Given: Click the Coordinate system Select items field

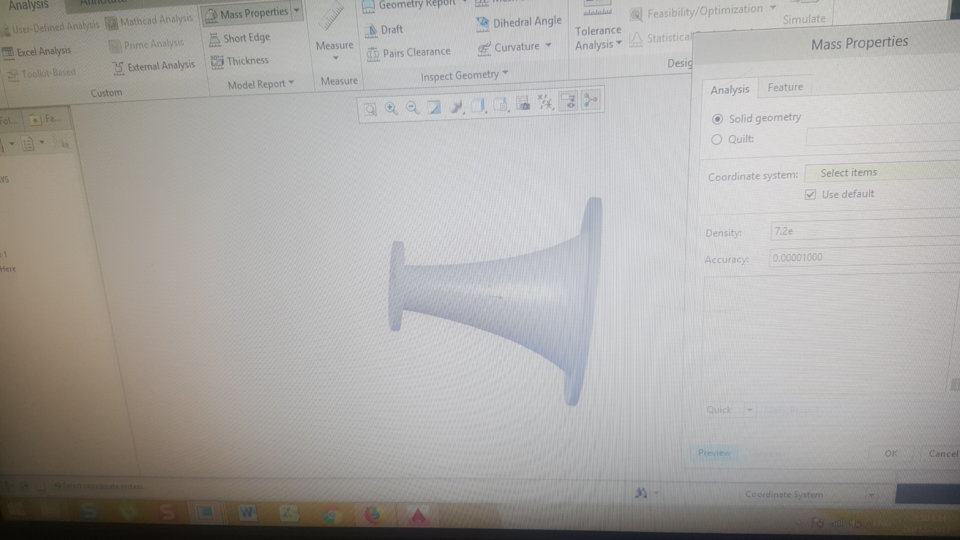Looking at the screenshot, I should (882, 172).
